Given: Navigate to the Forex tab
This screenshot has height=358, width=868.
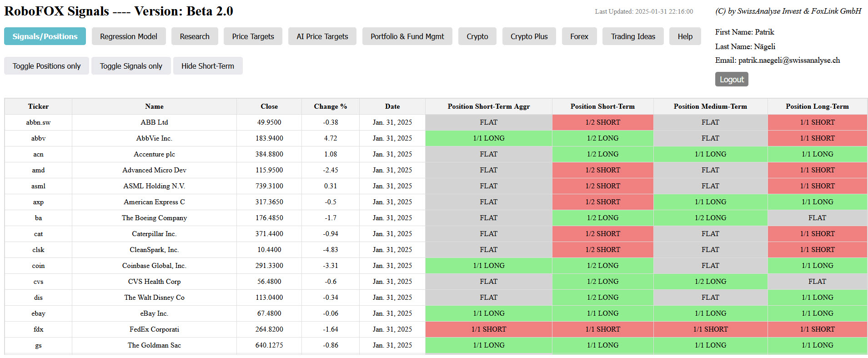Looking at the screenshot, I should (579, 36).
